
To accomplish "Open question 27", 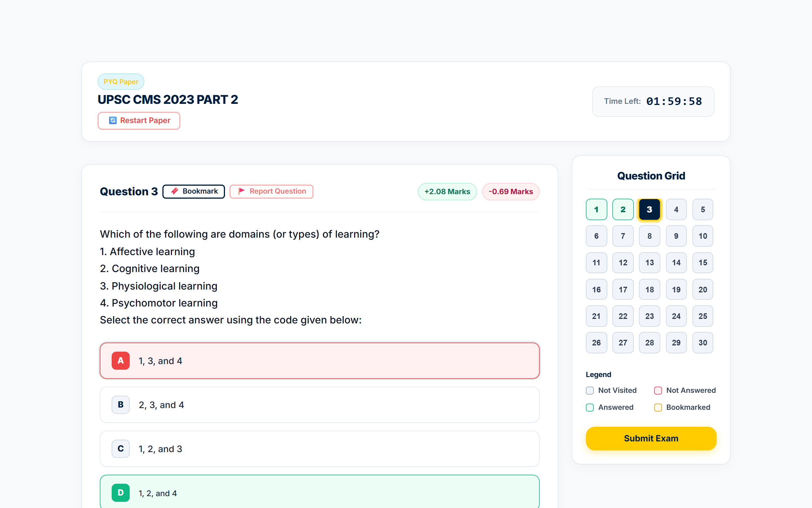I will [x=623, y=343].
